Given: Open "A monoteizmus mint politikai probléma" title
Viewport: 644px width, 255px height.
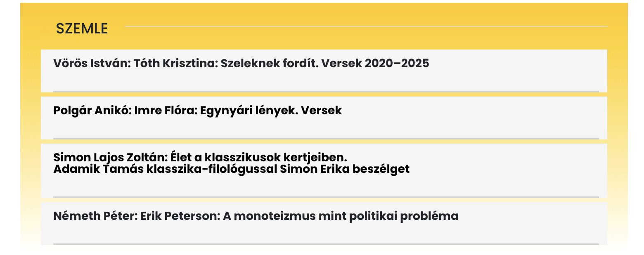Looking at the screenshot, I should pyautogui.click(x=341, y=216).
